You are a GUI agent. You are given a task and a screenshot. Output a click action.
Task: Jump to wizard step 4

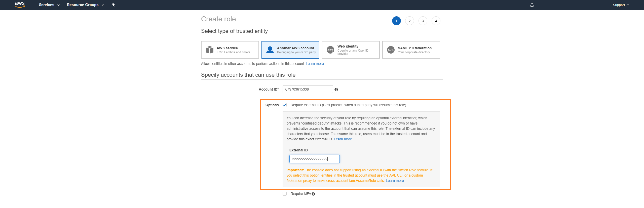click(436, 21)
